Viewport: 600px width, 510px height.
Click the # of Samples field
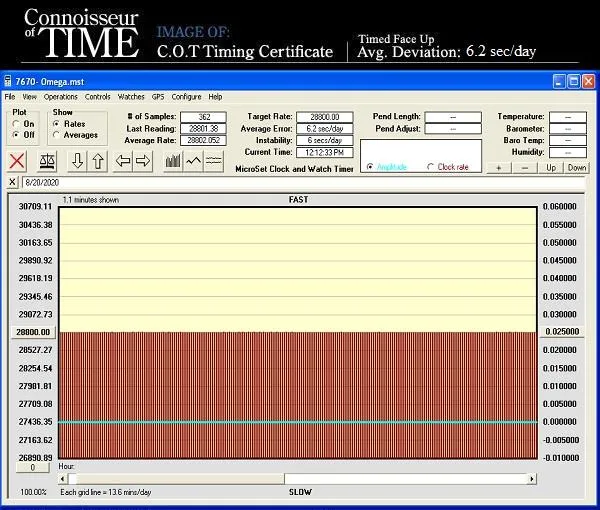(x=204, y=117)
